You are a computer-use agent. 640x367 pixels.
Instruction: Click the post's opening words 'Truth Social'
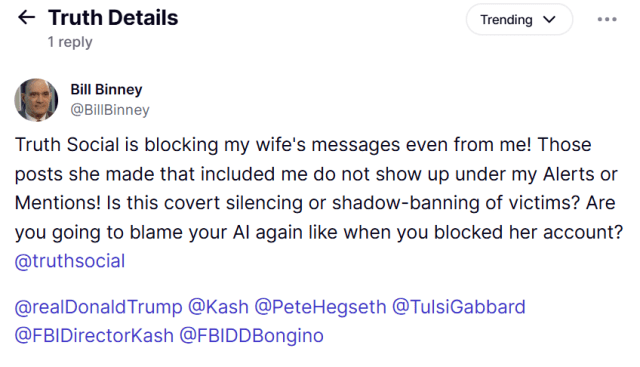(x=67, y=145)
